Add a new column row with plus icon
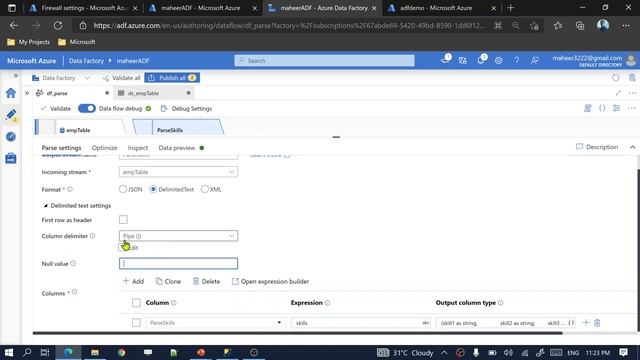The width and height of the screenshot is (640, 360). [586, 323]
